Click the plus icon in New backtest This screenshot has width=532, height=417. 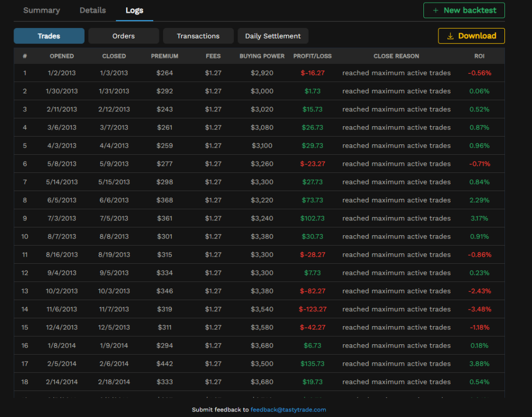pyautogui.click(x=436, y=10)
